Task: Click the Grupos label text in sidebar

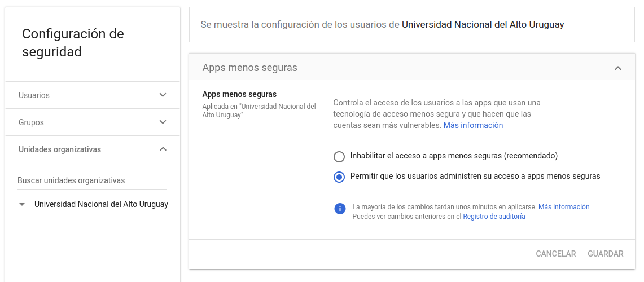Action: point(31,122)
